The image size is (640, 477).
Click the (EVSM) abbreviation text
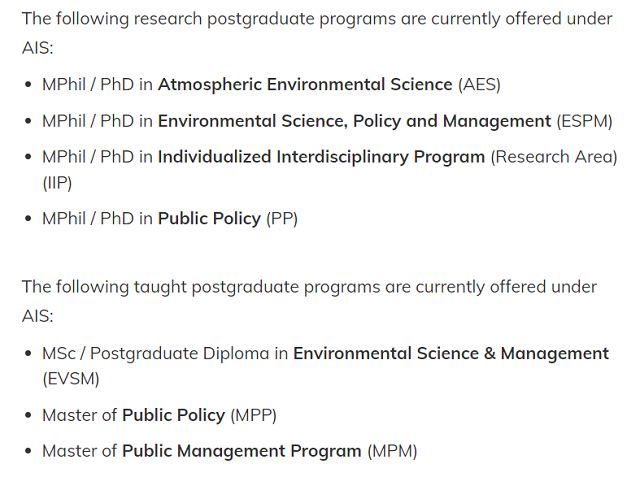(71, 379)
